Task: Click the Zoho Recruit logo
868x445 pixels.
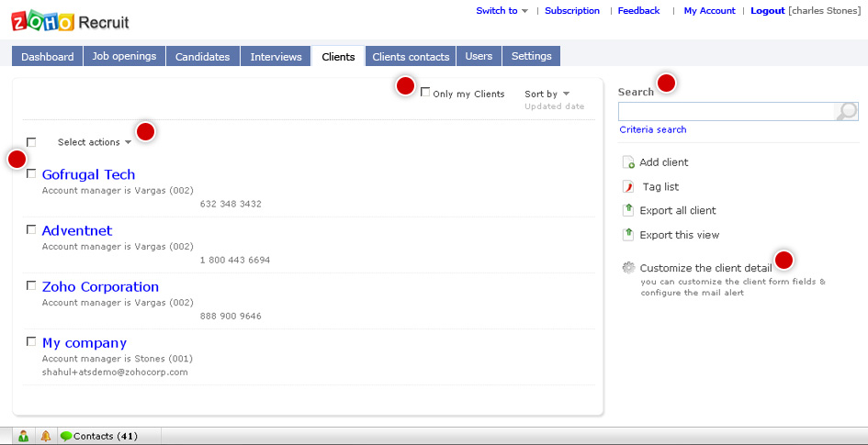Action: [x=71, y=21]
